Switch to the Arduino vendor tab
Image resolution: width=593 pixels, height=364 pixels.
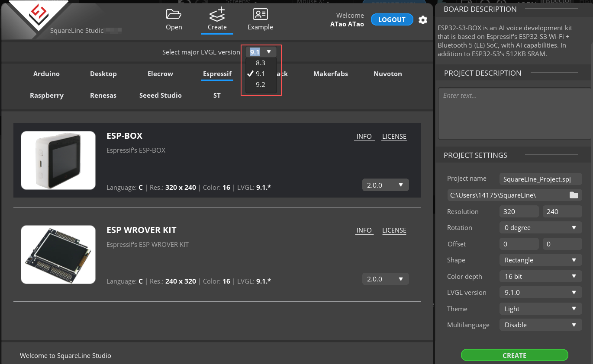pyautogui.click(x=46, y=74)
